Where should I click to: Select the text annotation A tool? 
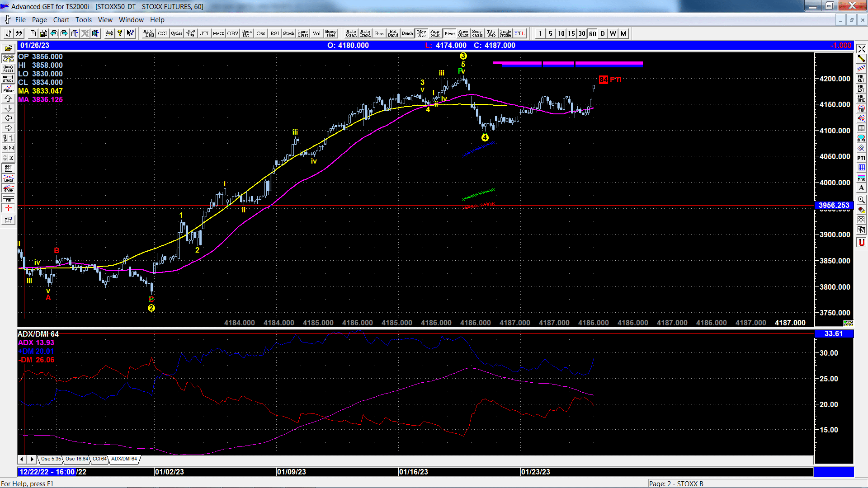point(861,188)
